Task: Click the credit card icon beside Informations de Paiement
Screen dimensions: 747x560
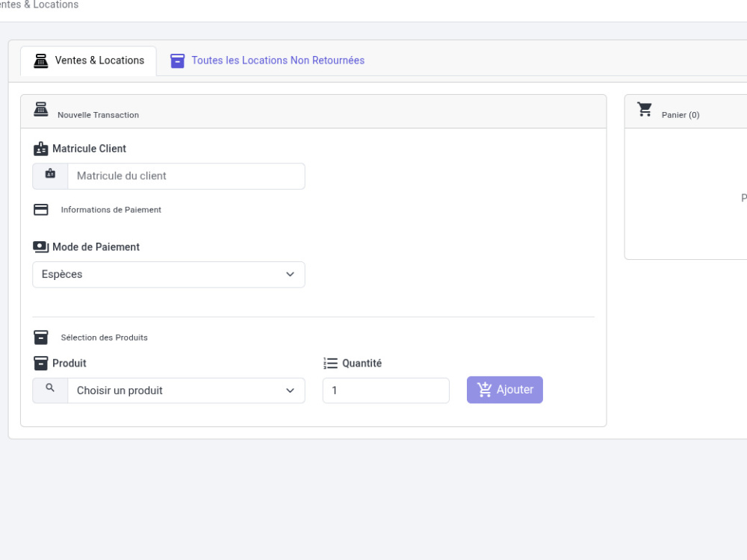Action: pyautogui.click(x=41, y=210)
